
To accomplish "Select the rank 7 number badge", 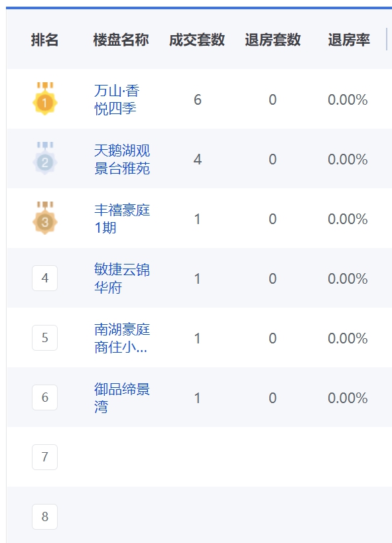I will click(44, 457).
